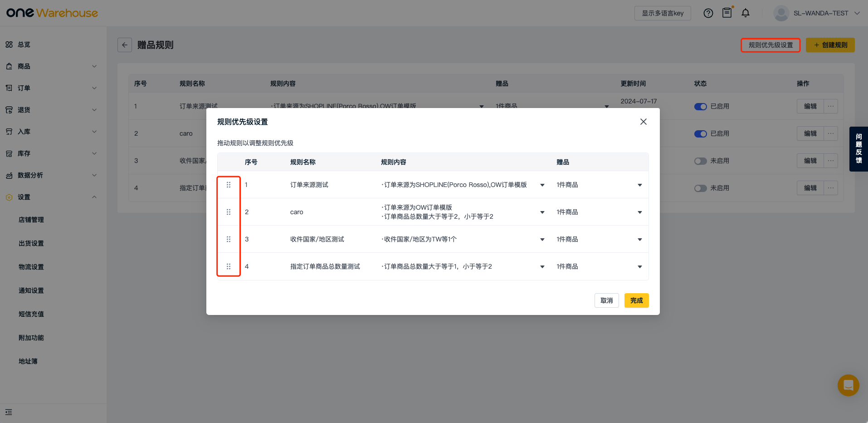Image resolution: width=868 pixels, height=423 pixels.
Task: Open the chat support bubble
Action: tap(848, 385)
